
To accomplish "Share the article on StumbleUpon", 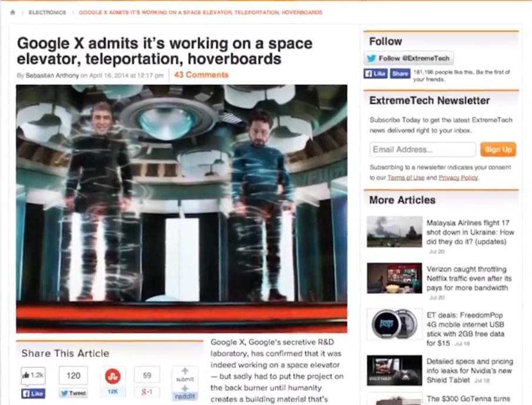I will point(113,376).
